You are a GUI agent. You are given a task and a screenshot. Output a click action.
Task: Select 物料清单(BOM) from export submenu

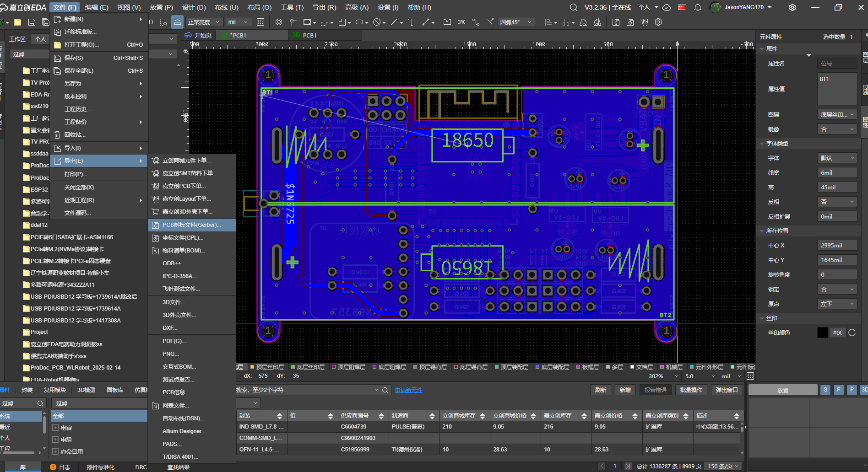point(184,251)
